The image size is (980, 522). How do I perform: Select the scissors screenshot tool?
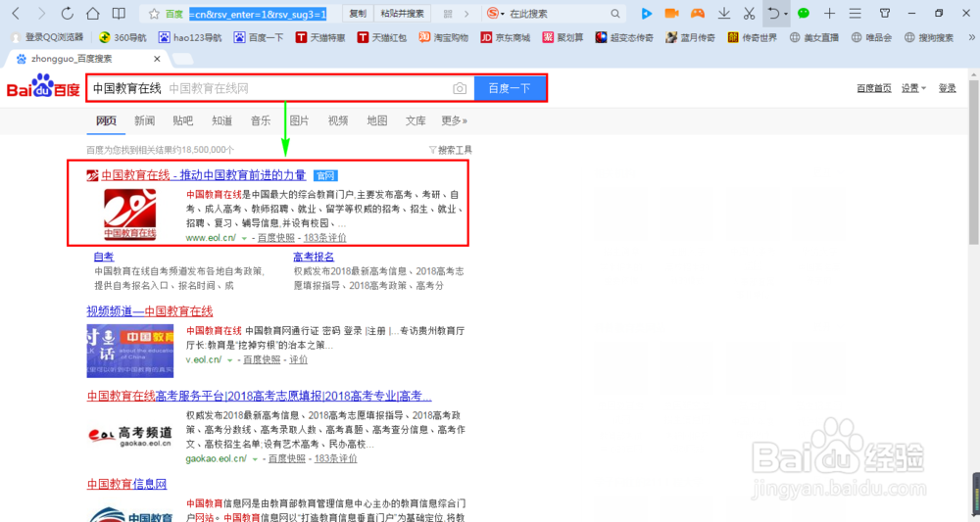(749, 13)
